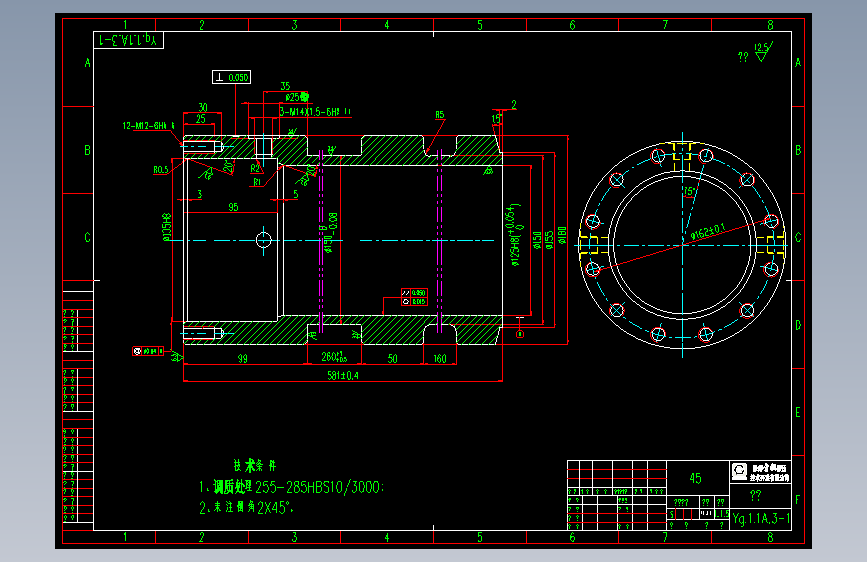Select the R0.5 radius label
Screen dimensions: 867x562
(161, 170)
